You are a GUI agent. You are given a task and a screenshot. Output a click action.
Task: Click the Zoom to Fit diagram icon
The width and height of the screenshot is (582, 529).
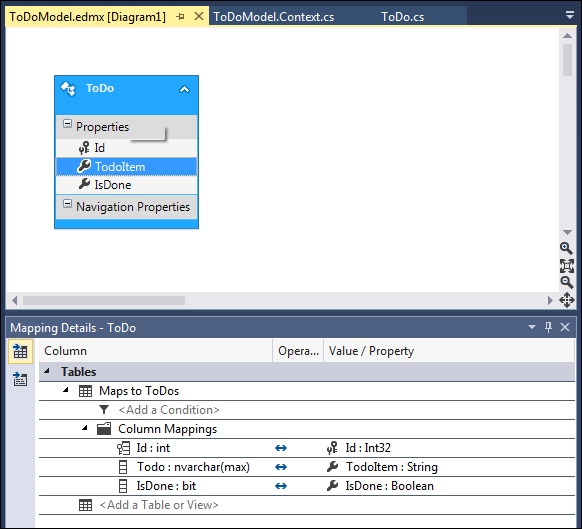[x=566, y=266]
